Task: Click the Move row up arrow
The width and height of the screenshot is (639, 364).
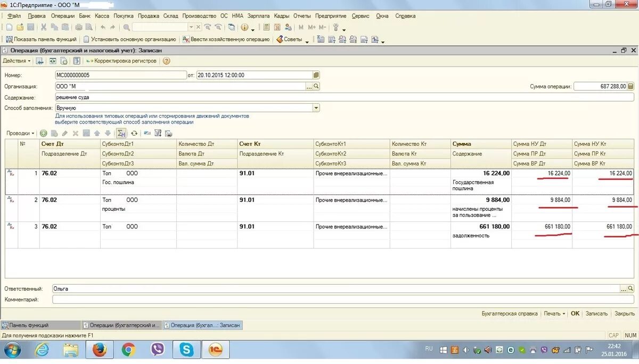Action: point(97,134)
